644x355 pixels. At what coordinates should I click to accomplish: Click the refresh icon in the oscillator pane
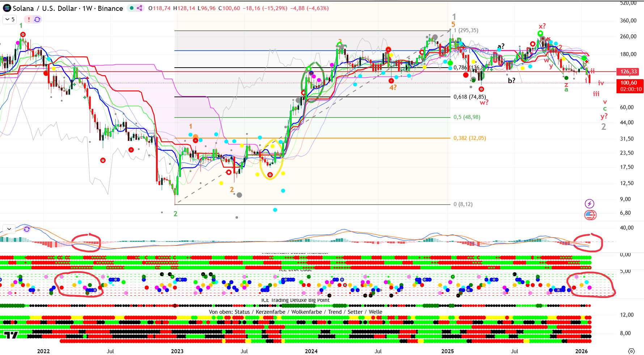[x=27, y=229]
